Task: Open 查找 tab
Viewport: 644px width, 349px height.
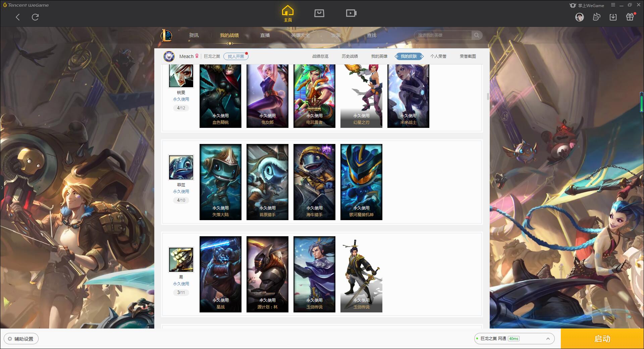Action: (x=371, y=35)
